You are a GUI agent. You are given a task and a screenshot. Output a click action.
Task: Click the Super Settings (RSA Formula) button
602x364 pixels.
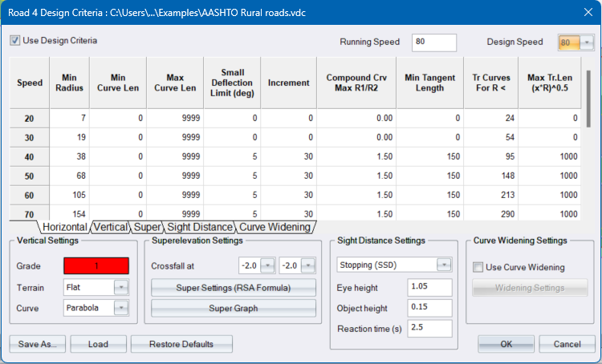tap(234, 287)
